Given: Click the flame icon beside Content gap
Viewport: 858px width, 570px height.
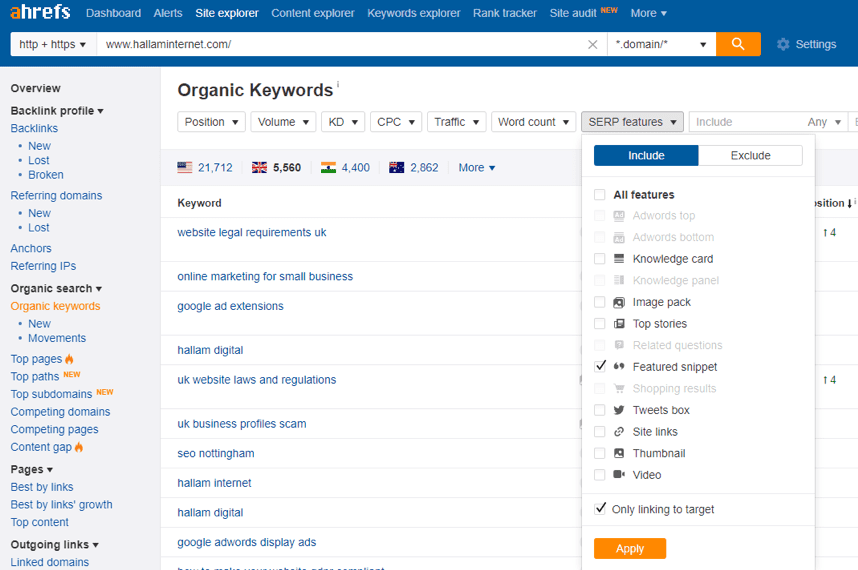Looking at the screenshot, I should pyautogui.click(x=79, y=447).
